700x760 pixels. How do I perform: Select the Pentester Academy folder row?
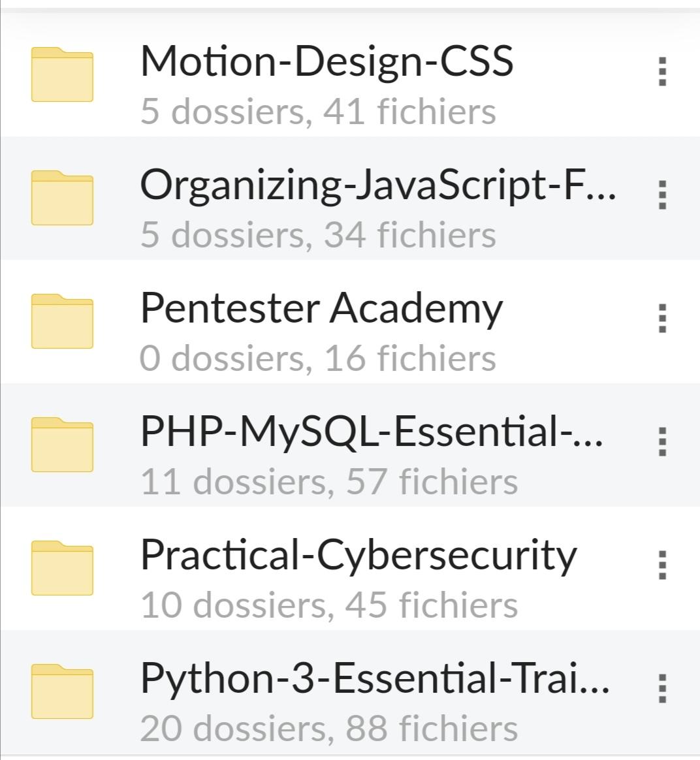pyautogui.click(x=321, y=308)
